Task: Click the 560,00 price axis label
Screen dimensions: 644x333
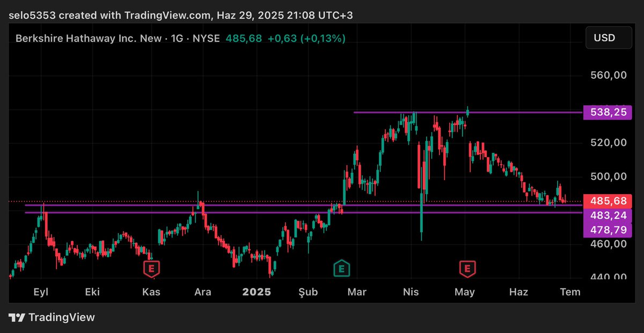Action: (x=609, y=76)
